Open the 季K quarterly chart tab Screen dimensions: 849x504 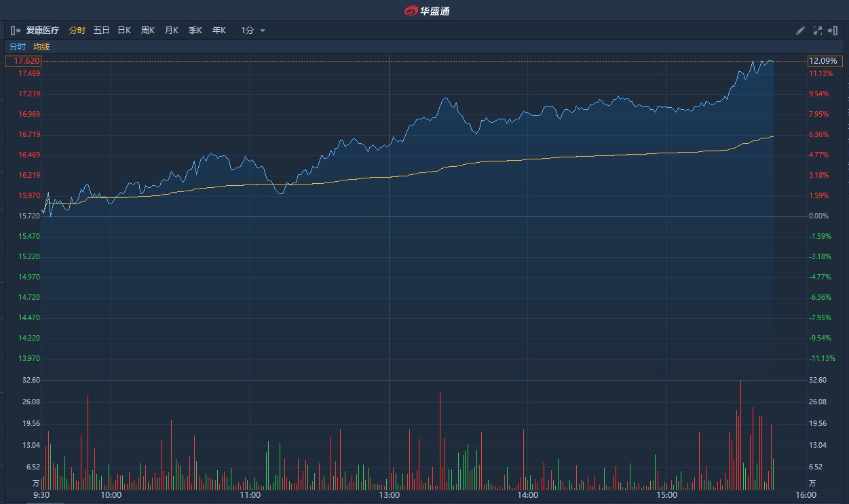195,31
